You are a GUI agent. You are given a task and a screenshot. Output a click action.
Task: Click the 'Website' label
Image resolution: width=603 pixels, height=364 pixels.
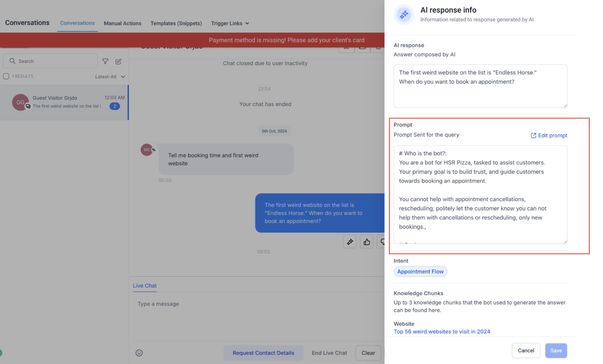pos(404,324)
